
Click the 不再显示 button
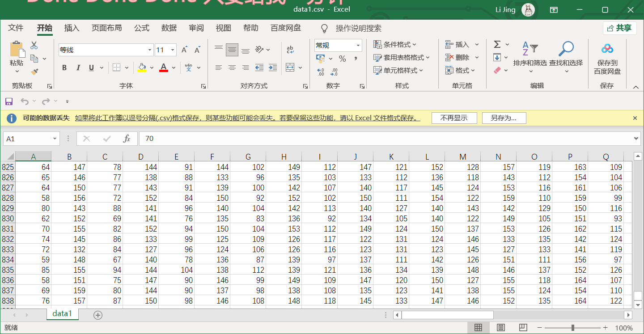[x=454, y=118]
